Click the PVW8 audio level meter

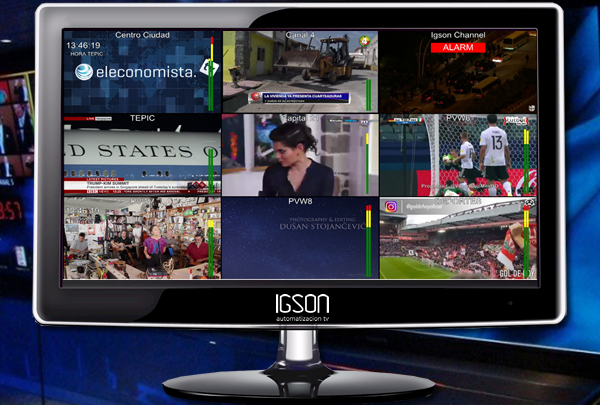point(368,241)
